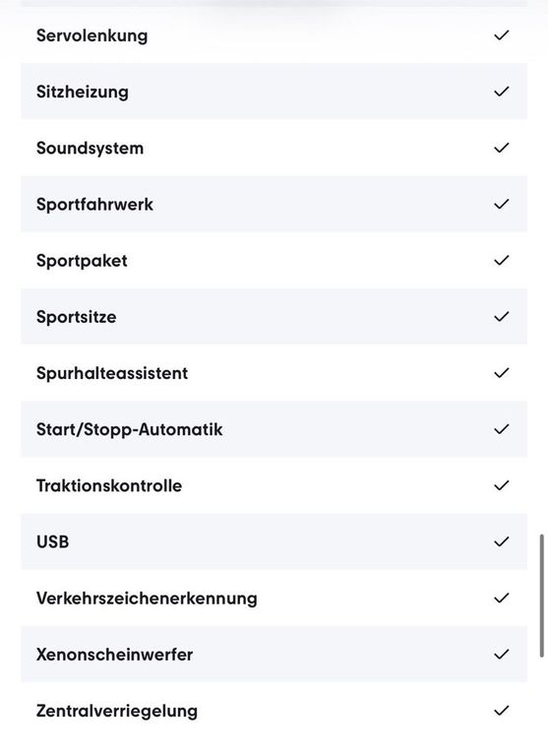Tap the Traktionskontrolle checkmark

click(501, 485)
